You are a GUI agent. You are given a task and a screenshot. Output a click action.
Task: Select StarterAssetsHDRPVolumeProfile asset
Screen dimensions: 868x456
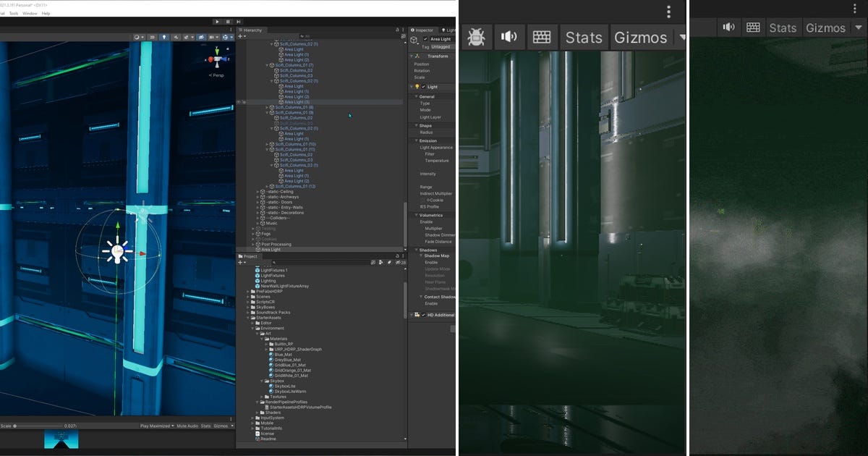[297, 407]
